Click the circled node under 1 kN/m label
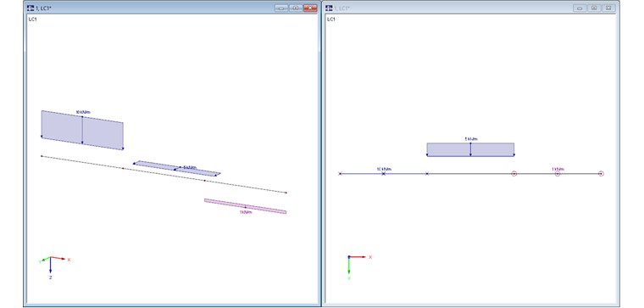Viewport: 644px width, 308px height. click(x=558, y=174)
